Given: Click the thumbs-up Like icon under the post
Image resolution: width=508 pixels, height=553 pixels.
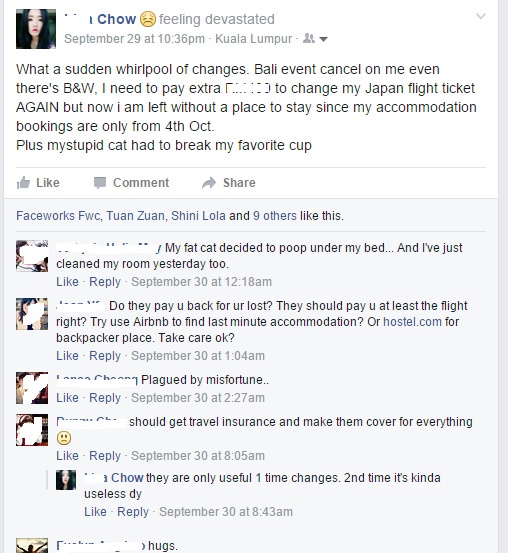Looking at the screenshot, I should pyautogui.click(x=23, y=183).
